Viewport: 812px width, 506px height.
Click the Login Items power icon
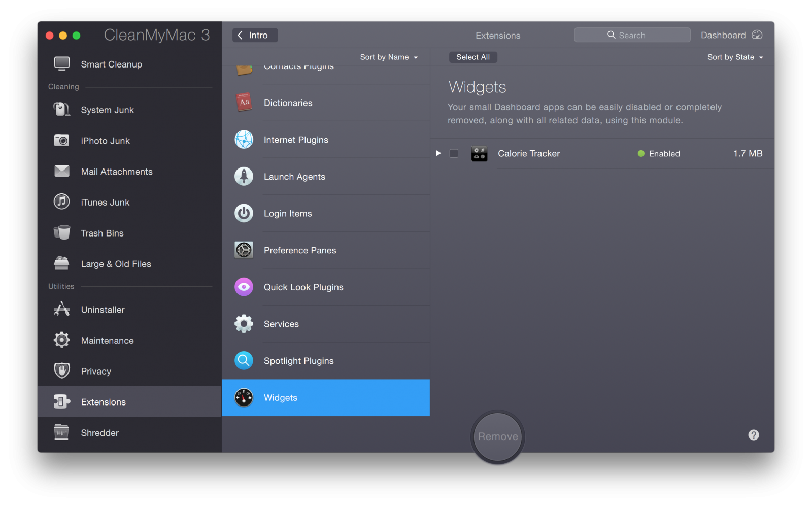[244, 213]
